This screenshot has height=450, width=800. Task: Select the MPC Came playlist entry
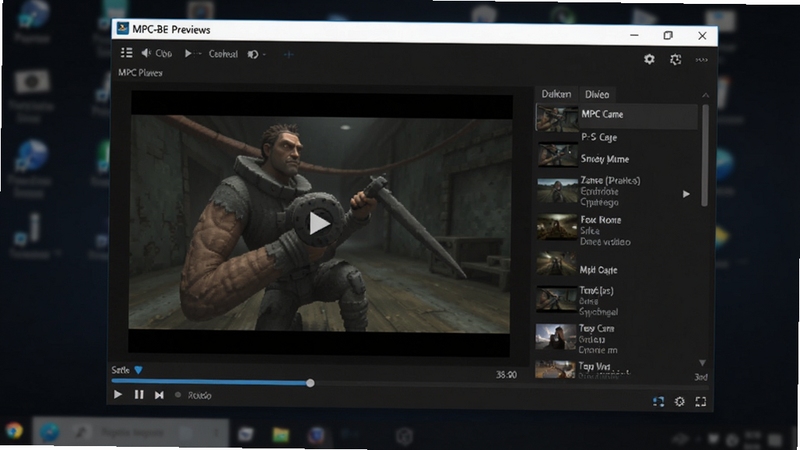coord(616,116)
